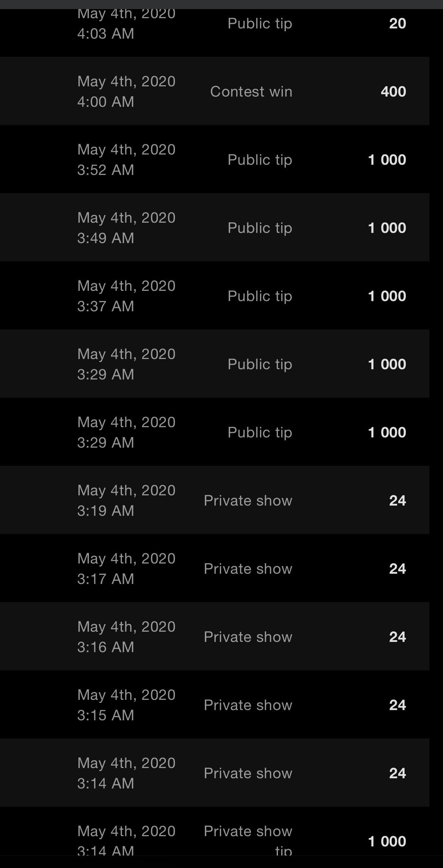Click the 24 amount at 3:15 AM

[397, 705]
